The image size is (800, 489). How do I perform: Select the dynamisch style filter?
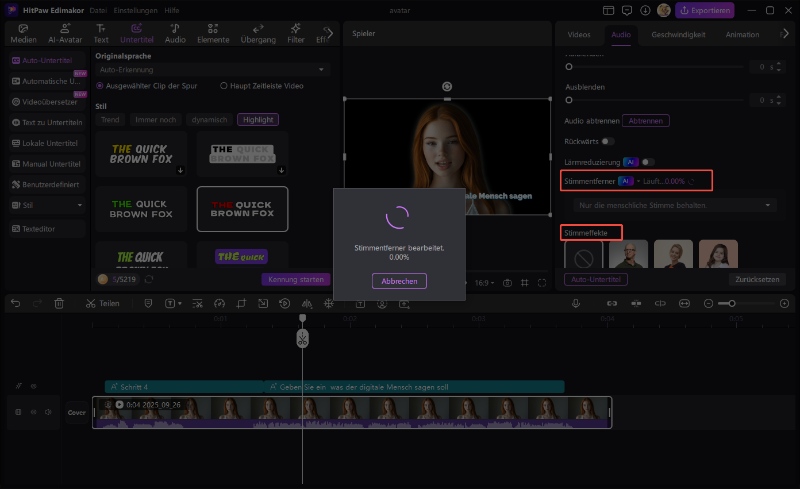(x=209, y=119)
